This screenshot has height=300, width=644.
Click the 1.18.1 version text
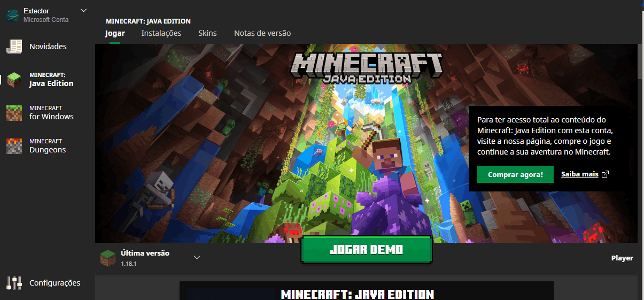(x=129, y=264)
